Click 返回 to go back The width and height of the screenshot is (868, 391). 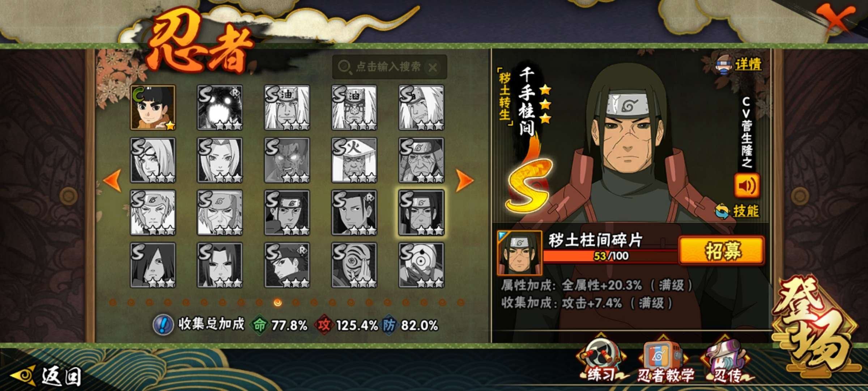pyautogui.click(x=47, y=376)
